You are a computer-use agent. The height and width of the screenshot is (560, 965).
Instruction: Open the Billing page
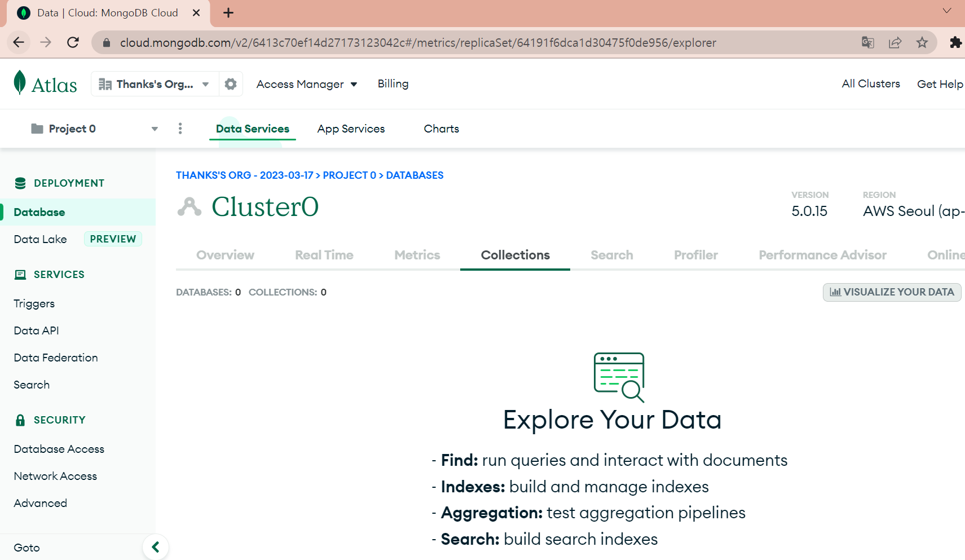pos(393,83)
